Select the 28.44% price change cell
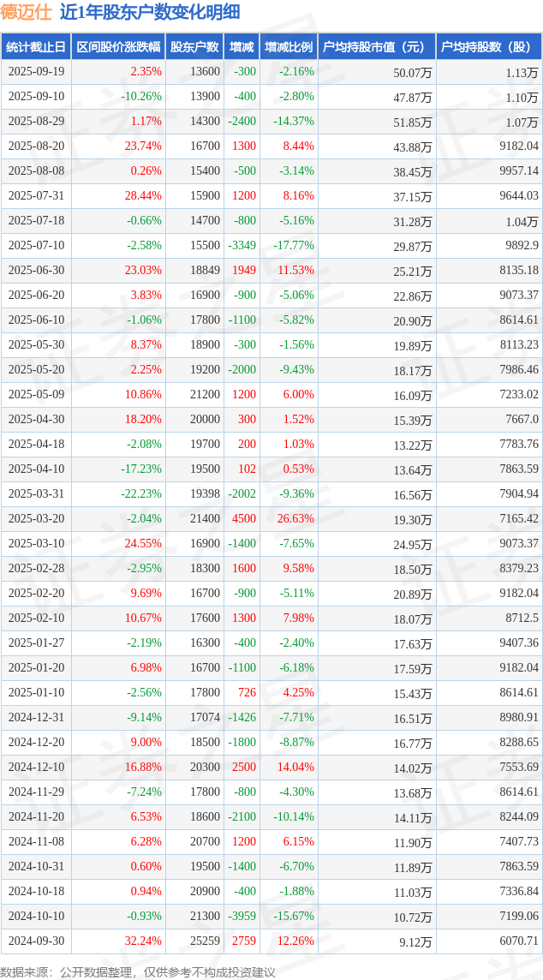Viewport: 543px width, 980px height. (x=143, y=196)
